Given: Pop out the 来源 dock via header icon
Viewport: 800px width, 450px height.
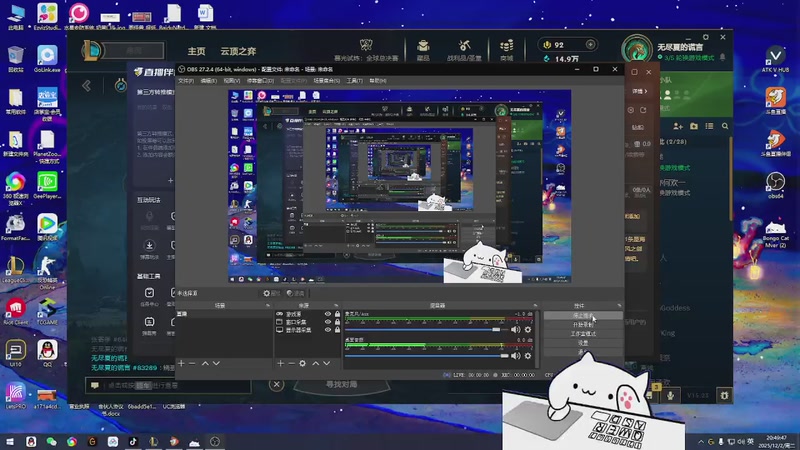Looking at the screenshot, I should click(x=336, y=306).
